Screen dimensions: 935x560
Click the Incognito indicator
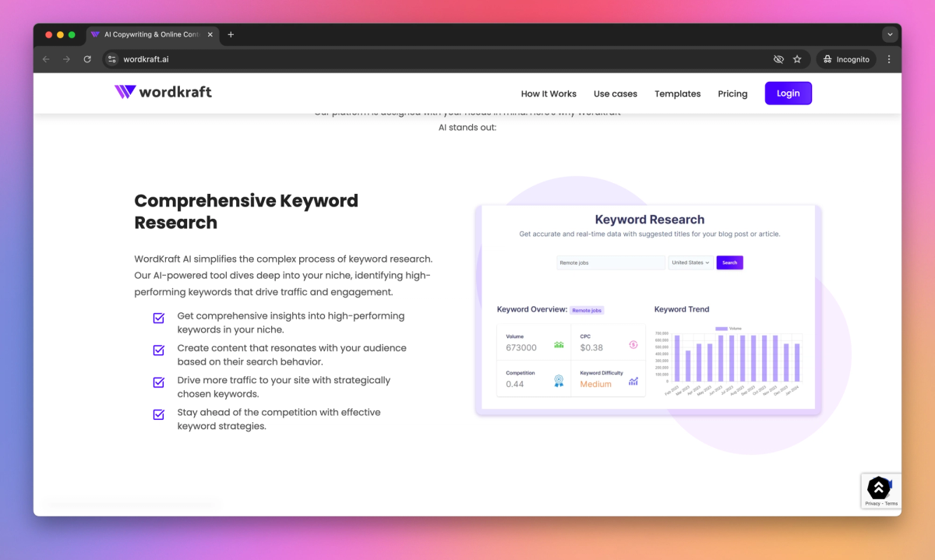pyautogui.click(x=846, y=59)
